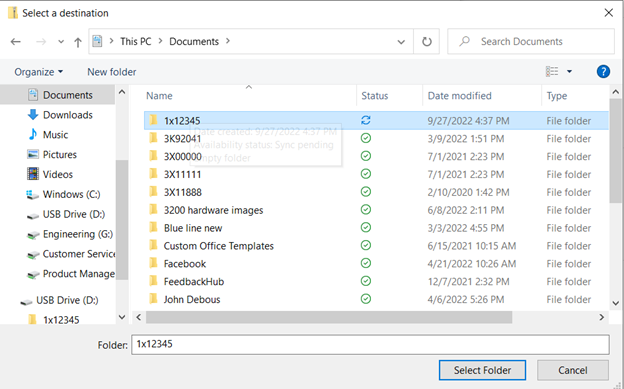Select Product Manage network drive
The image size is (624, 389).
[79, 274]
